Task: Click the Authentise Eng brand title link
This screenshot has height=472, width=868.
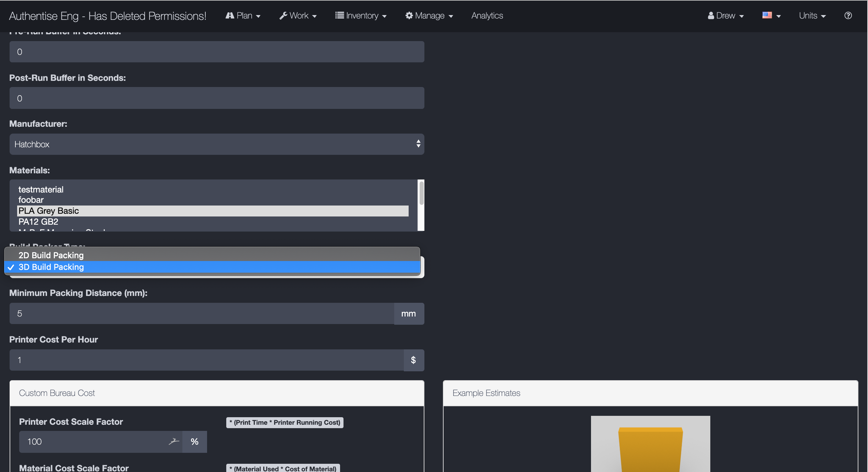Action: (107, 16)
